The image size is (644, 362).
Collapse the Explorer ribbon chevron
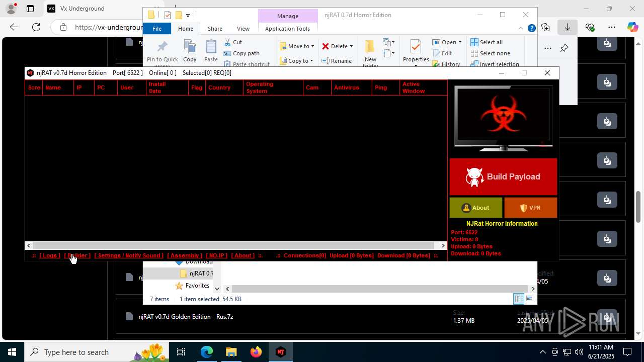(x=521, y=29)
